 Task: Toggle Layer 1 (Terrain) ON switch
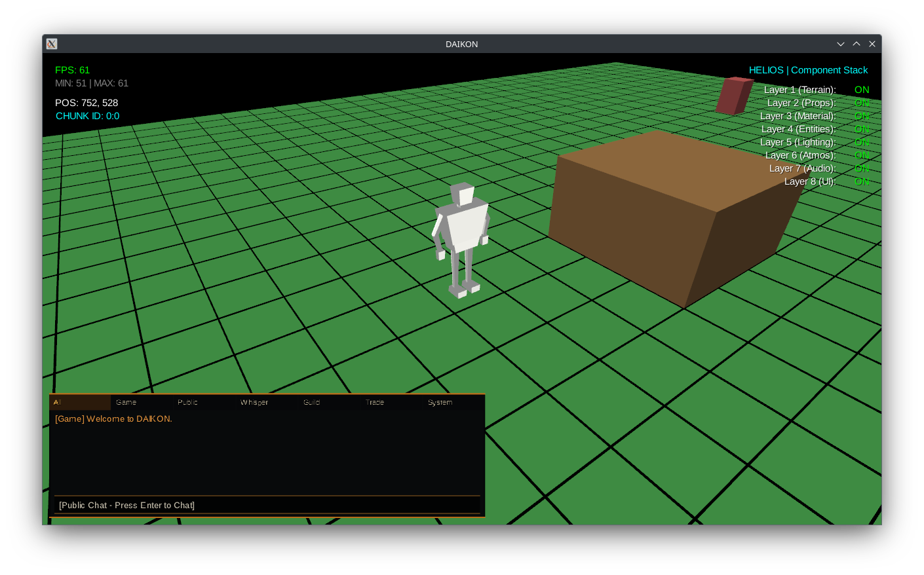coord(862,90)
